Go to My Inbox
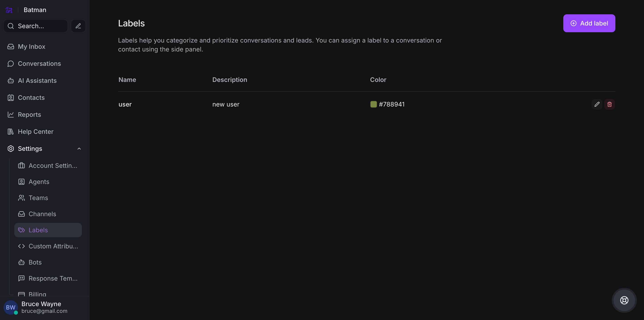644x320 pixels. tap(32, 47)
